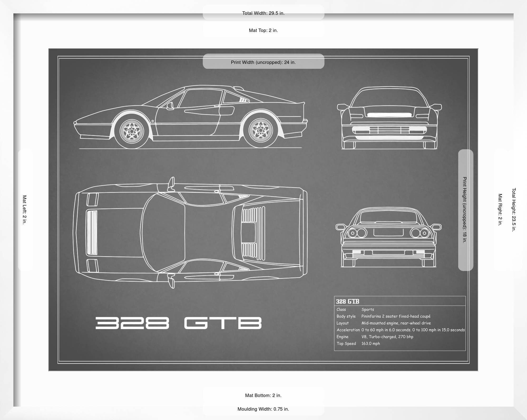Click 'Moulding Width: 0.75 in.' label

pos(263,409)
